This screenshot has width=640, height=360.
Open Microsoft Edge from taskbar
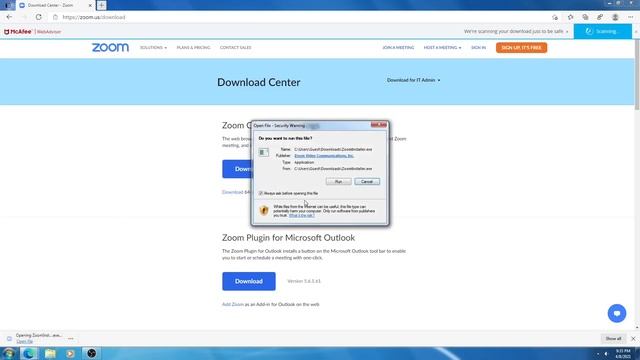[x=29, y=353]
